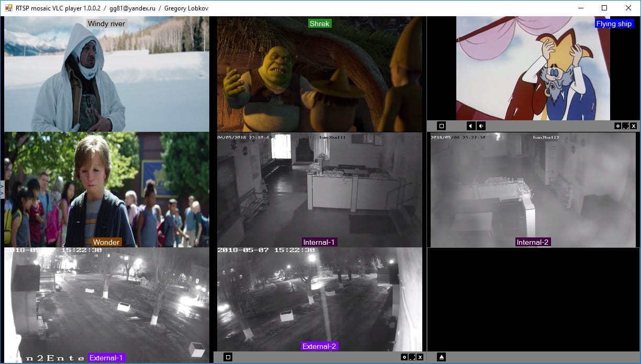Close the External-2 camera panel
Image resolution: width=641 pixels, height=364 pixels.
[x=420, y=357]
